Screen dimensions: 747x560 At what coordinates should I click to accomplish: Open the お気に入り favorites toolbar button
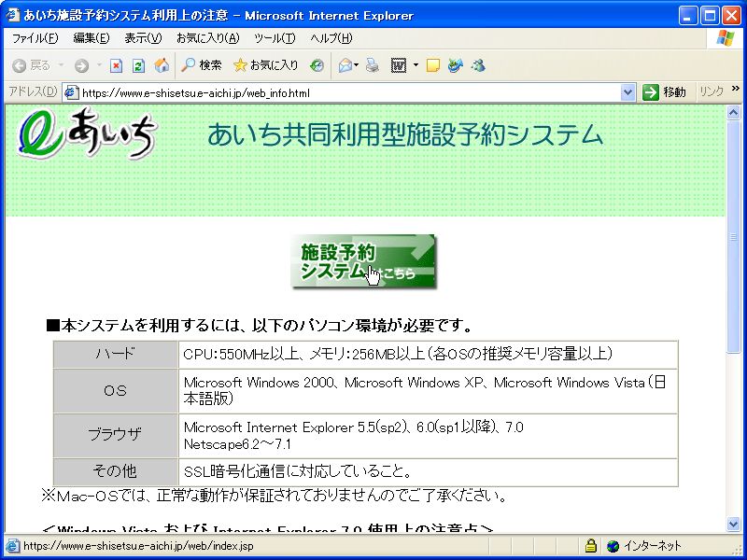pyautogui.click(x=266, y=65)
